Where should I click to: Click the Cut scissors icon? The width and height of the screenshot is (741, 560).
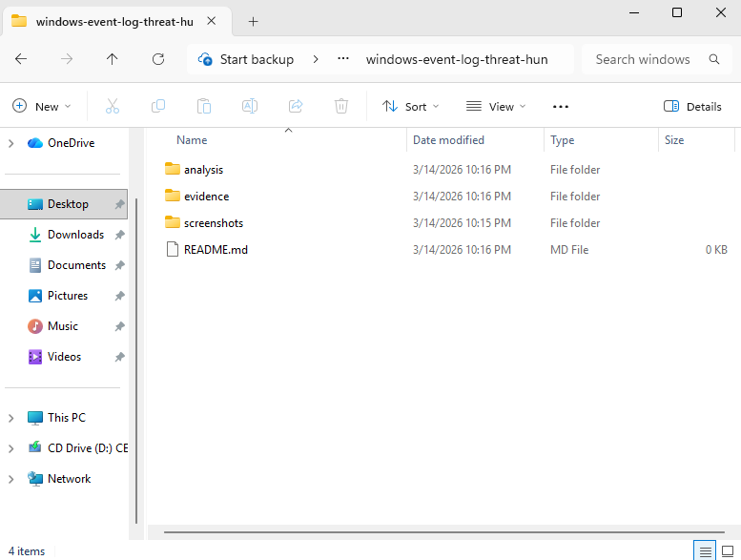click(x=113, y=106)
